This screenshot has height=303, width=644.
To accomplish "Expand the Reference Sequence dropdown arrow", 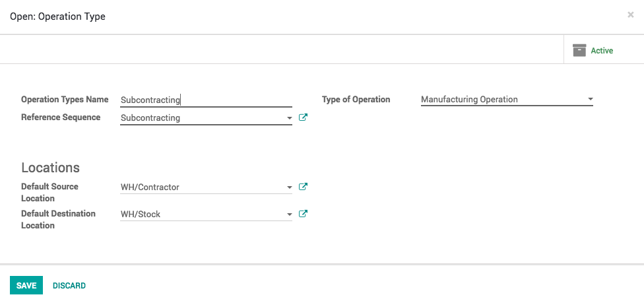I will point(289,119).
